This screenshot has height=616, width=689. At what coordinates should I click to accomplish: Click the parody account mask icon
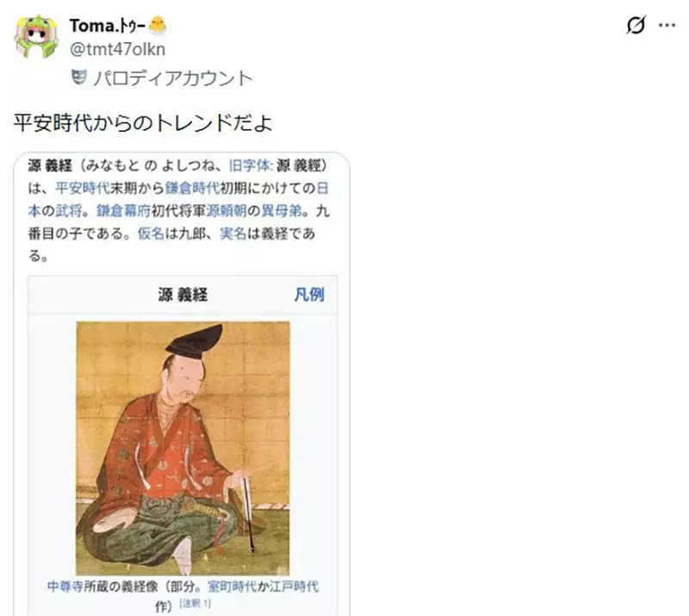(x=78, y=78)
